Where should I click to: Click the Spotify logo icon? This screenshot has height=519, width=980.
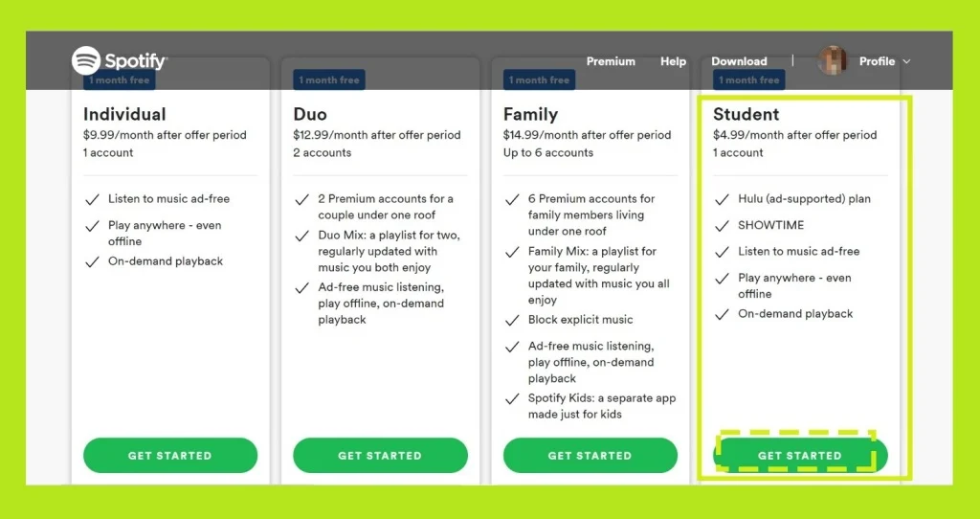86,60
